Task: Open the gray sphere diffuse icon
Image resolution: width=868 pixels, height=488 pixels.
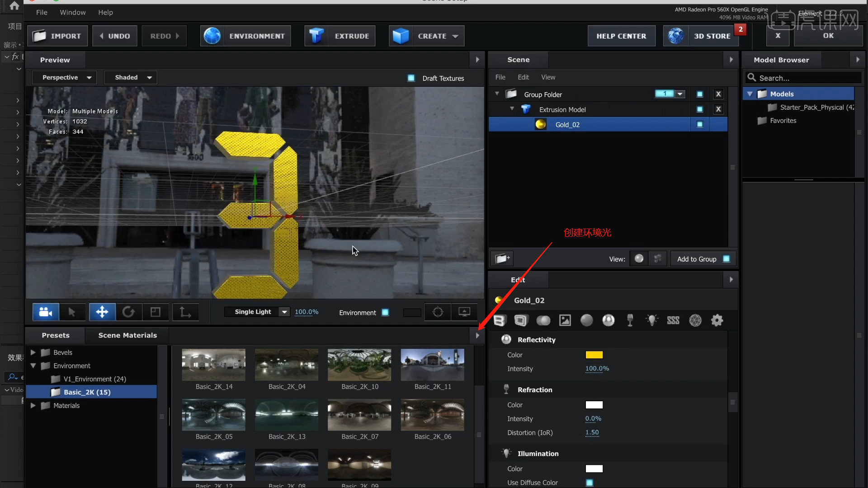Action: [587, 320]
